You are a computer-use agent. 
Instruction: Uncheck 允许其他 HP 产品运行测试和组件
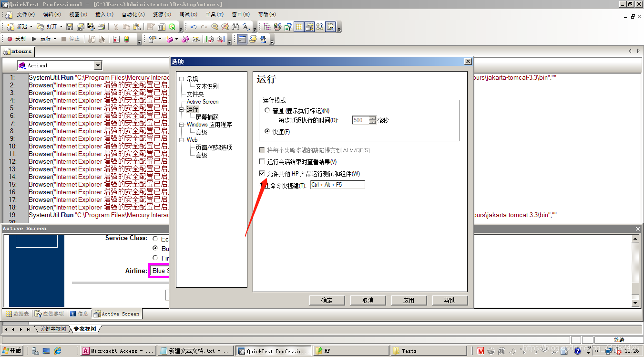(x=262, y=173)
